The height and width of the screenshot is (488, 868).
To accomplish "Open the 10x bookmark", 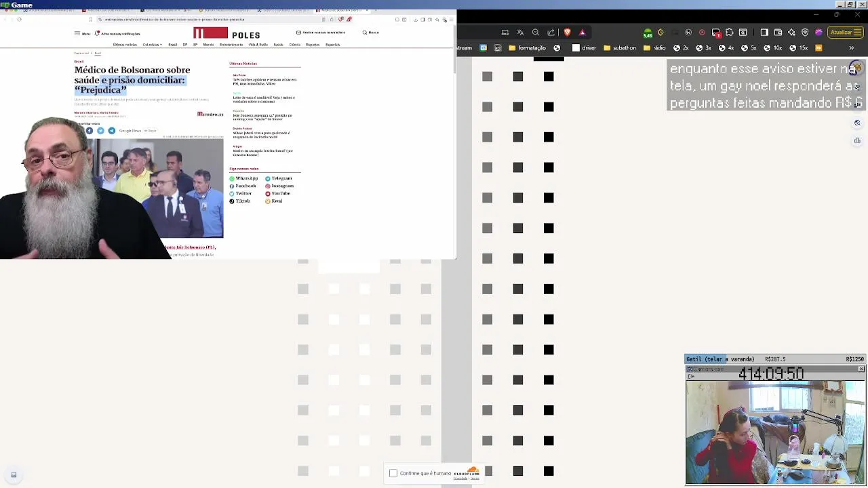I will click(x=773, y=48).
